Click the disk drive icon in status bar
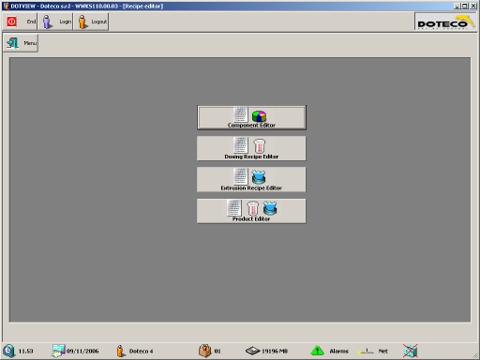This screenshot has height=360, width=480. pos(253,351)
